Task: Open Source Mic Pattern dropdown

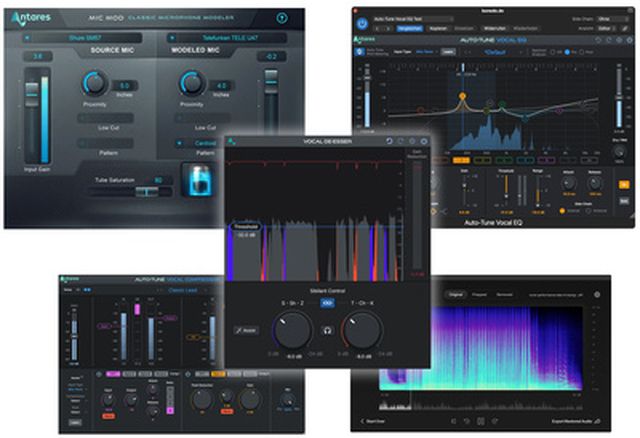Action: click(105, 143)
